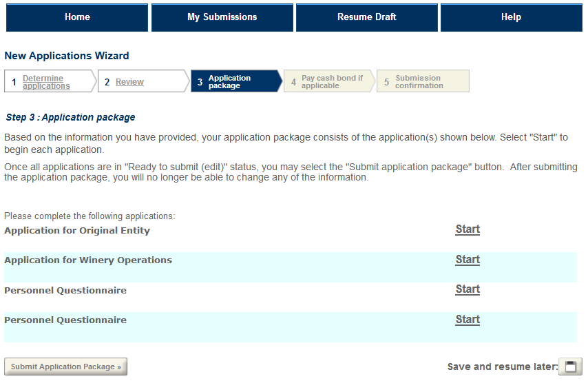Viewport: 588px width, 392px height.
Task: Go to My Submissions
Action: (x=222, y=17)
